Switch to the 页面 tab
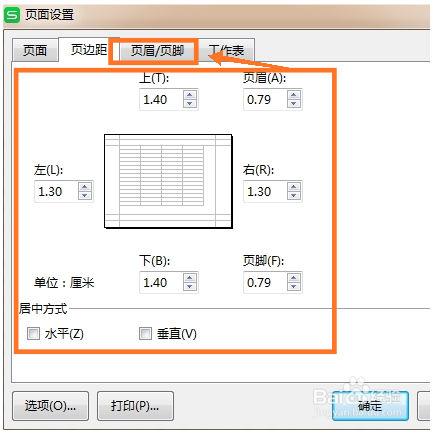This screenshot has height=433, width=433. coord(35,50)
